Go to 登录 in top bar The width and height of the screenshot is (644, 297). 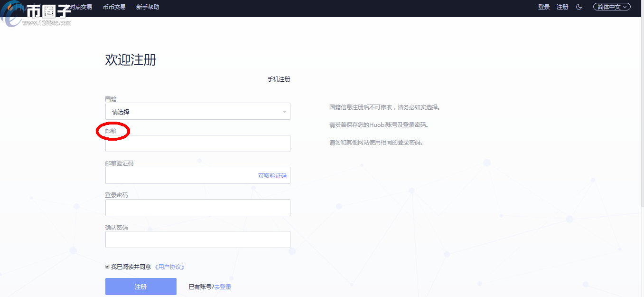tap(544, 7)
